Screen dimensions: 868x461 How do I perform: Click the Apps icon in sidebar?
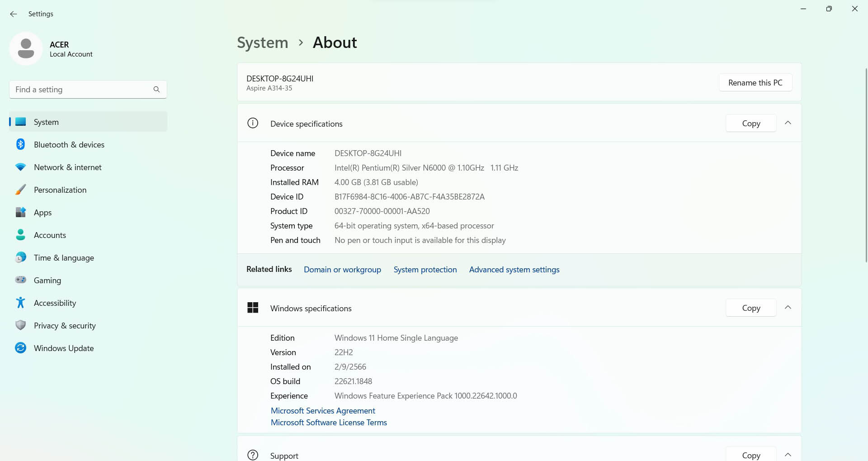20,212
